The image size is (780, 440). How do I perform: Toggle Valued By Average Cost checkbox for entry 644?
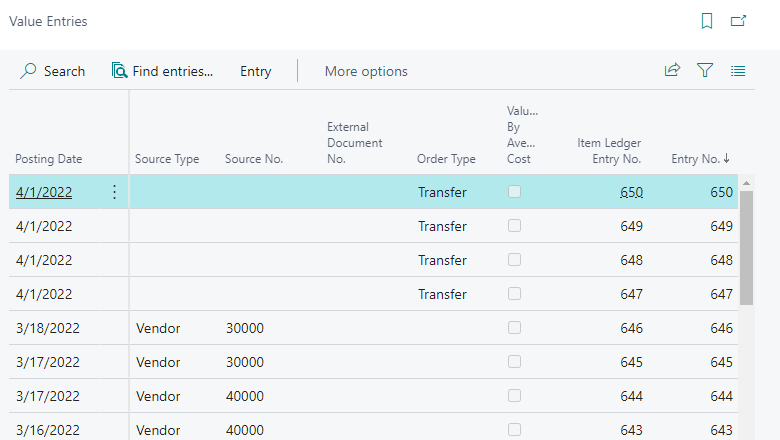[514, 395]
